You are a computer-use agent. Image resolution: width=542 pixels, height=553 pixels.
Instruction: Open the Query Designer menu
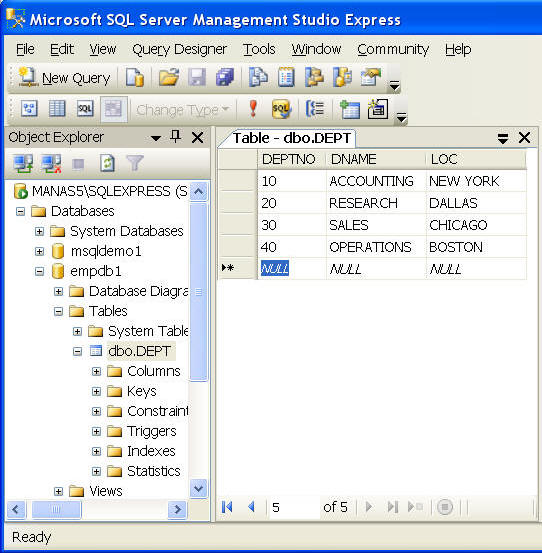click(179, 49)
